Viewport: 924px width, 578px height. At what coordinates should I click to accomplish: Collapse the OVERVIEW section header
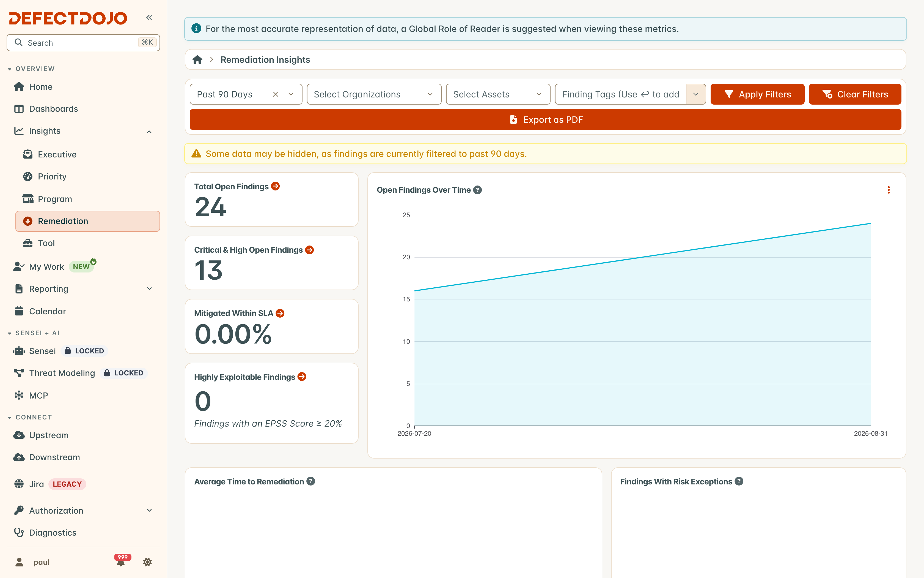pos(31,69)
